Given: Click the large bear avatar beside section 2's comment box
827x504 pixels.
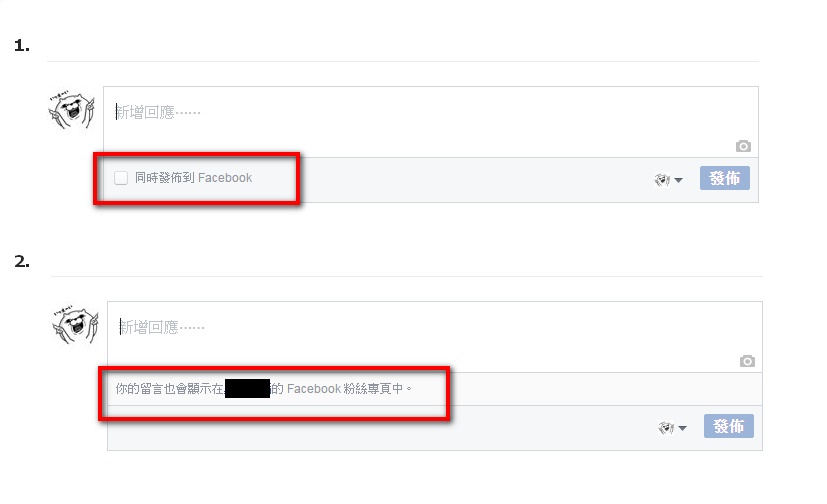Looking at the screenshot, I should pyautogui.click(x=76, y=325).
